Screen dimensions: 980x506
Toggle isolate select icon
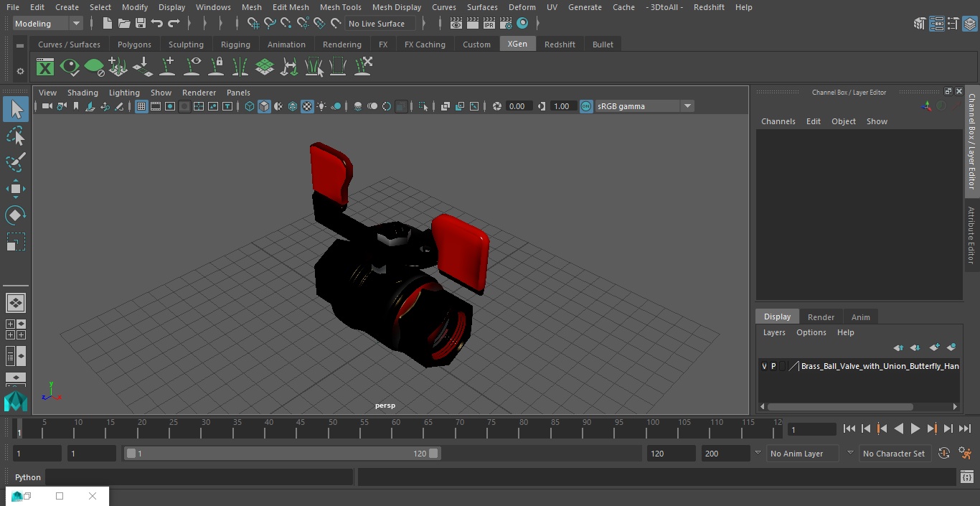point(423,106)
